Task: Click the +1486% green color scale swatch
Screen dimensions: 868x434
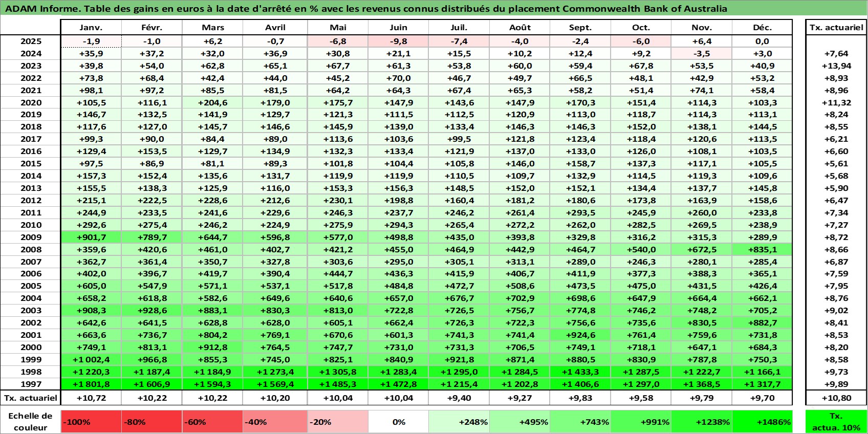Action: click(762, 422)
